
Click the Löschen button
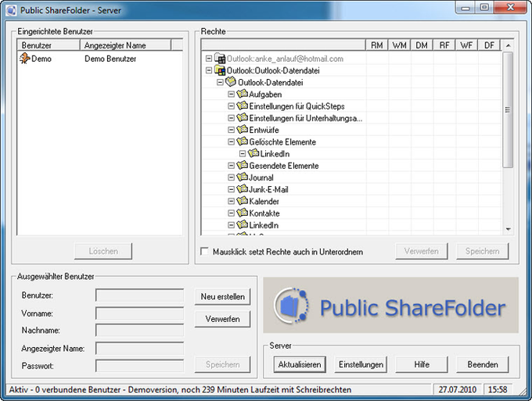coord(103,251)
